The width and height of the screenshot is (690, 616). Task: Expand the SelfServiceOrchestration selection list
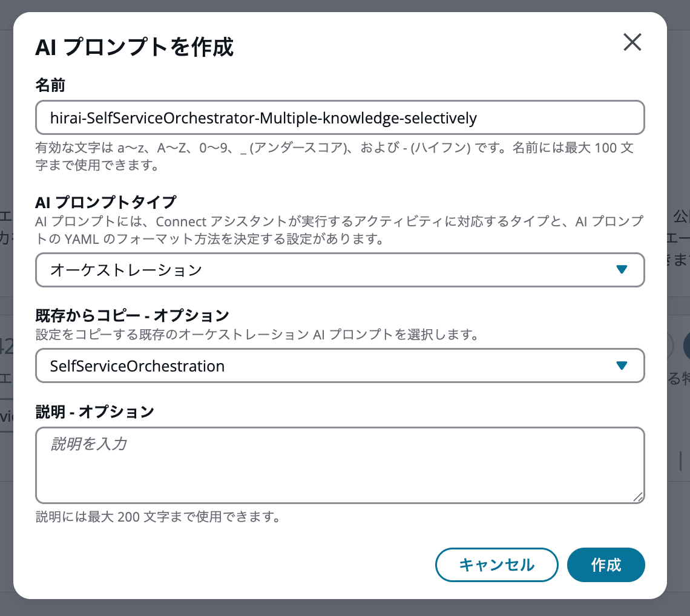pos(339,365)
